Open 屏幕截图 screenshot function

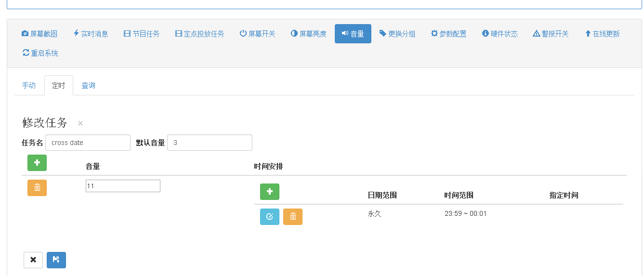(x=39, y=34)
